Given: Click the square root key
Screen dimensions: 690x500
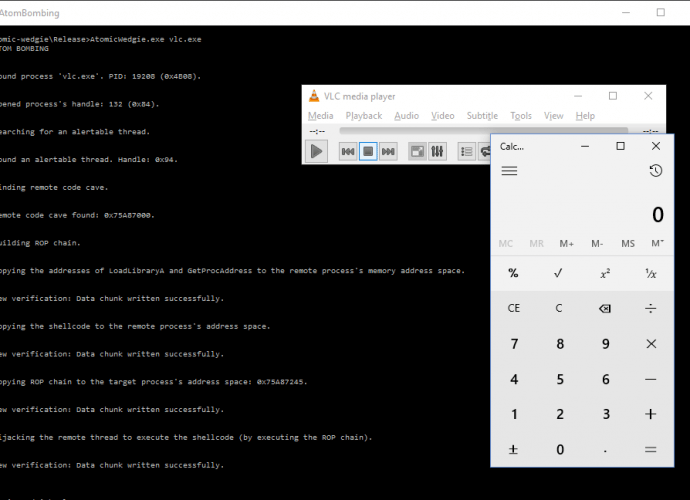Looking at the screenshot, I should pyautogui.click(x=559, y=273).
